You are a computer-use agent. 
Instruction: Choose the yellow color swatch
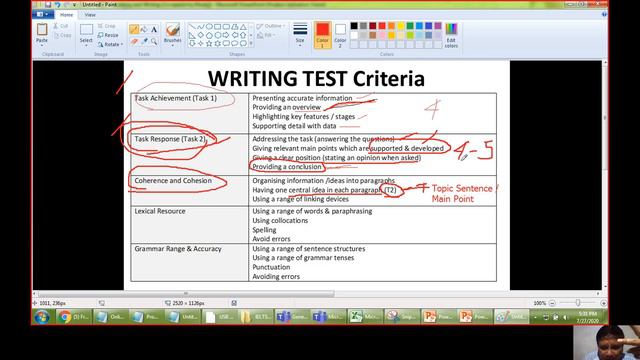pyautogui.click(x=401, y=26)
